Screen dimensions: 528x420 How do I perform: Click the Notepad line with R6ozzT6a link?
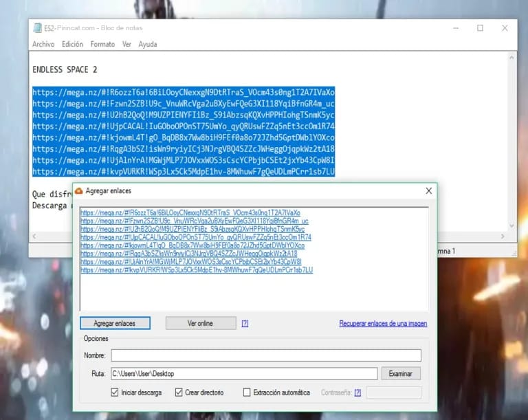click(184, 92)
